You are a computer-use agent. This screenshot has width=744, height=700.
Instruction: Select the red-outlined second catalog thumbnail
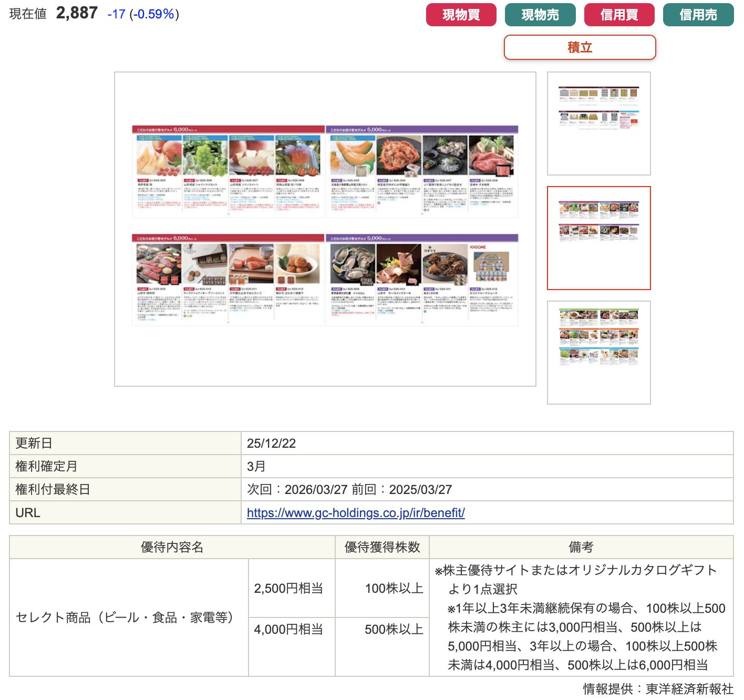(598, 238)
